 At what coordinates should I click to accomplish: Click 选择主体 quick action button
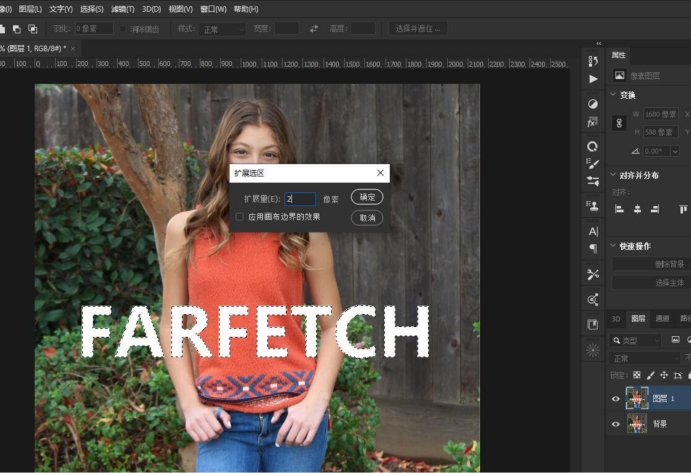click(651, 283)
